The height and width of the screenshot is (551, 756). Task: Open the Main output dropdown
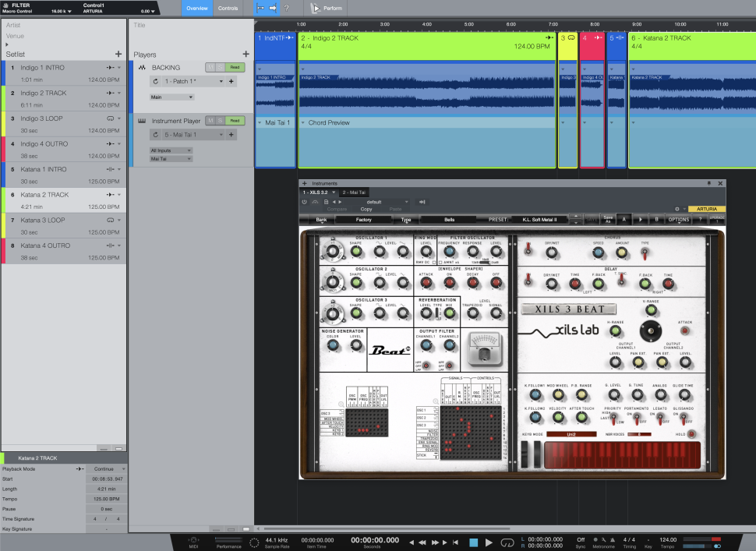171,97
